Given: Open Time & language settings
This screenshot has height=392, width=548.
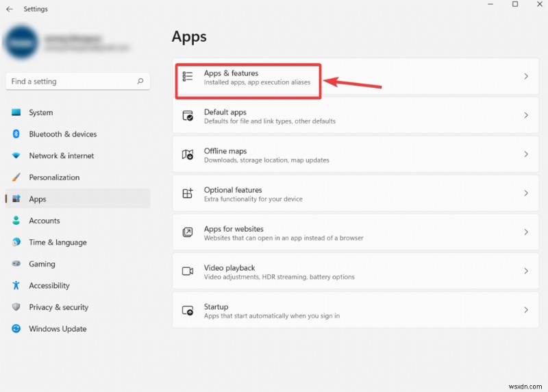Looking at the screenshot, I should coord(78,242).
